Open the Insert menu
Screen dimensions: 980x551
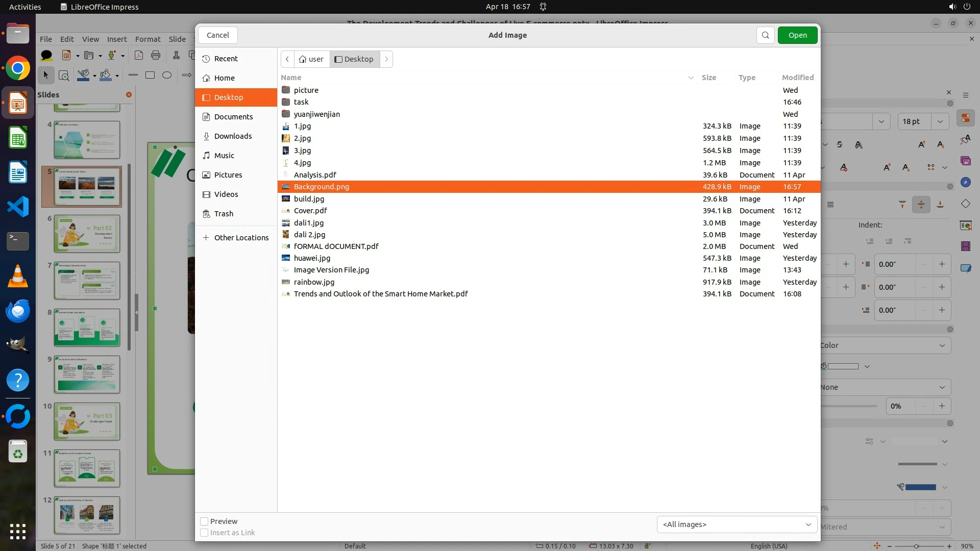click(x=117, y=39)
